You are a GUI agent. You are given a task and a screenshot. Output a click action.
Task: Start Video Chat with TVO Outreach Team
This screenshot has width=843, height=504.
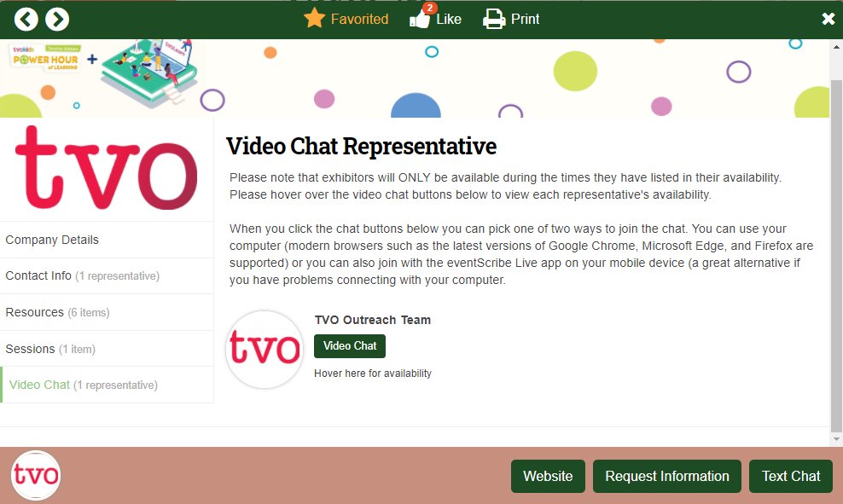pos(350,346)
